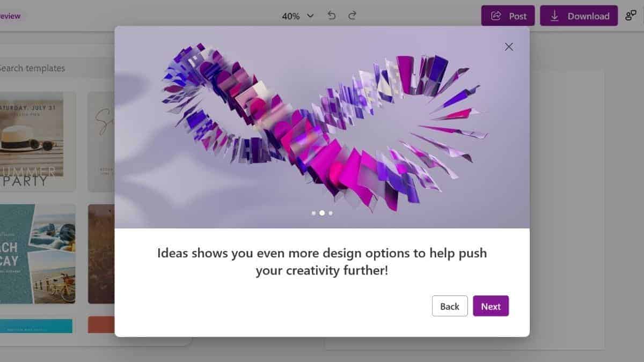Viewport: 644px width, 362px height.
Task: Click the Preview badge label
Action: click(x=10, y=16)
